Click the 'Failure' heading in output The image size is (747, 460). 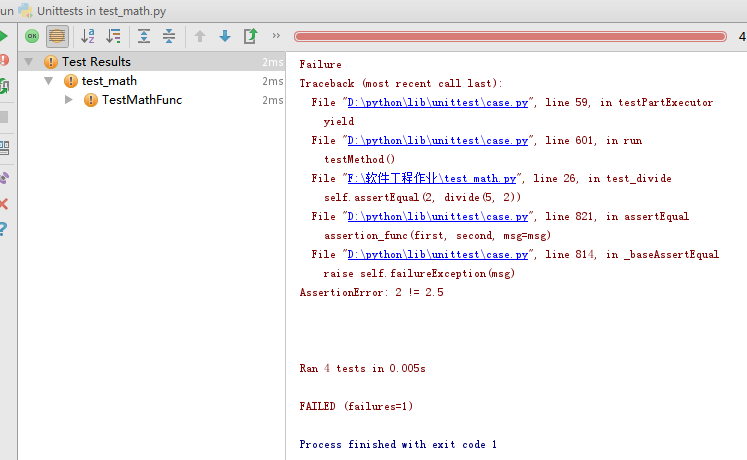click(x=321, y=64)
